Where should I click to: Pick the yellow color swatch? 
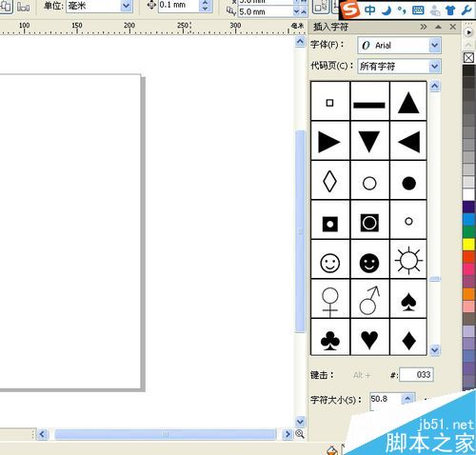468,245
